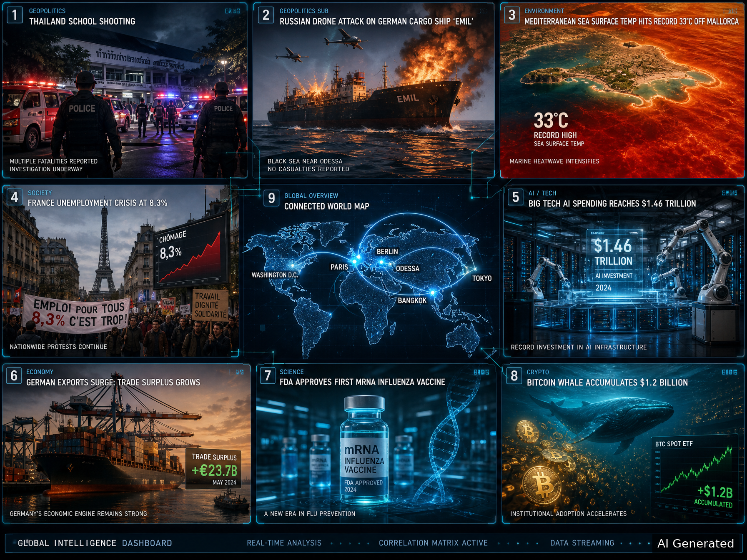Click the Real-Time Analysis status label
This screenshot has height=560, width=747.
(284, 543)
